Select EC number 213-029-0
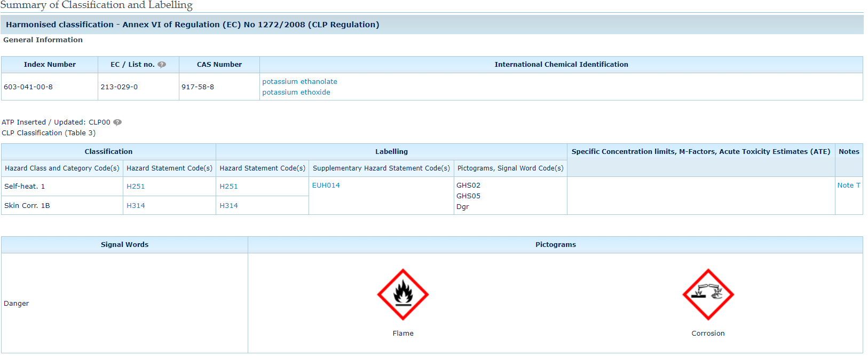 [x=119, y=87]
